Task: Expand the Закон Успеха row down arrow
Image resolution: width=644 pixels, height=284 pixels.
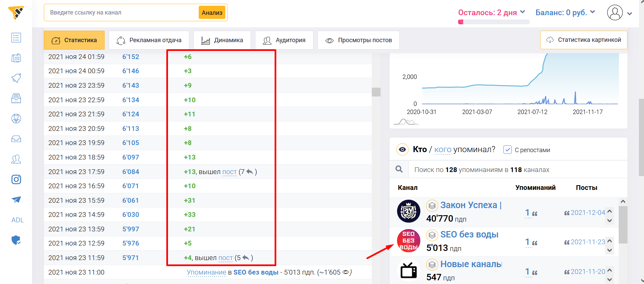Action: (x=609, y=221)
